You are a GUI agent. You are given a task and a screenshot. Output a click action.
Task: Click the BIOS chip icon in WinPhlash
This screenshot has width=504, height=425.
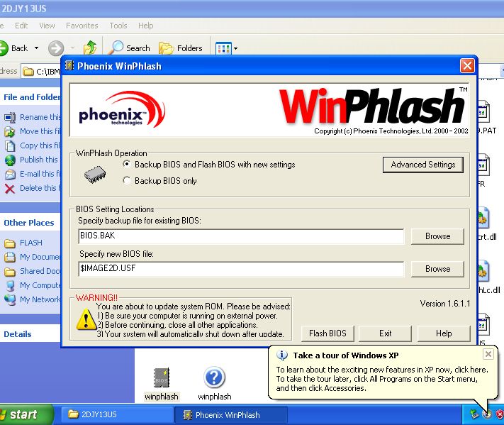[x=95, y=175]
